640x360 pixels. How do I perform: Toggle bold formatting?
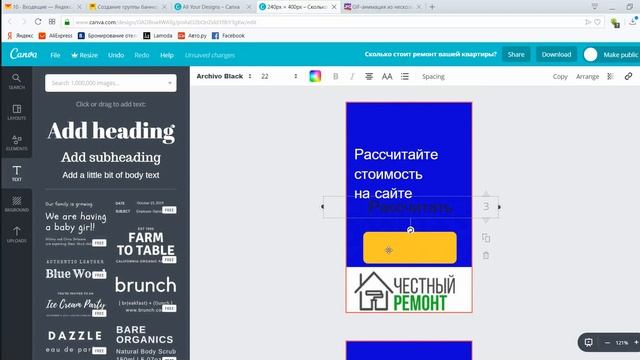point(336,76)
